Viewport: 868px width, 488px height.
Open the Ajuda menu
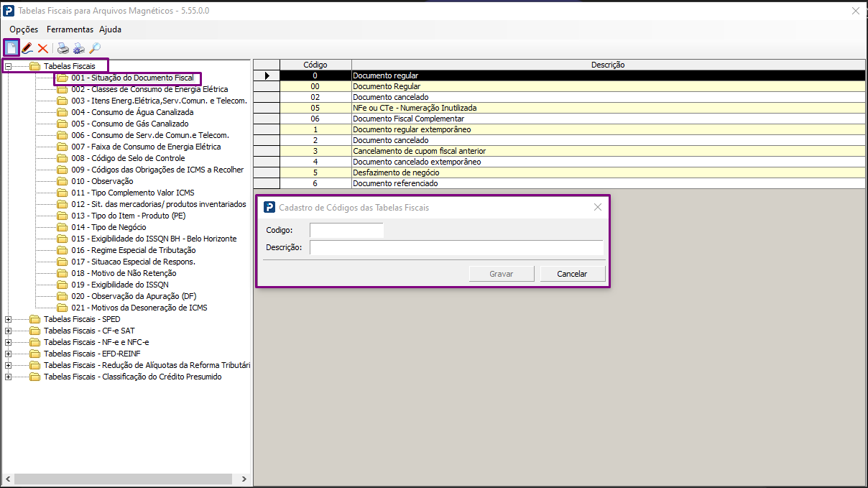110,29
